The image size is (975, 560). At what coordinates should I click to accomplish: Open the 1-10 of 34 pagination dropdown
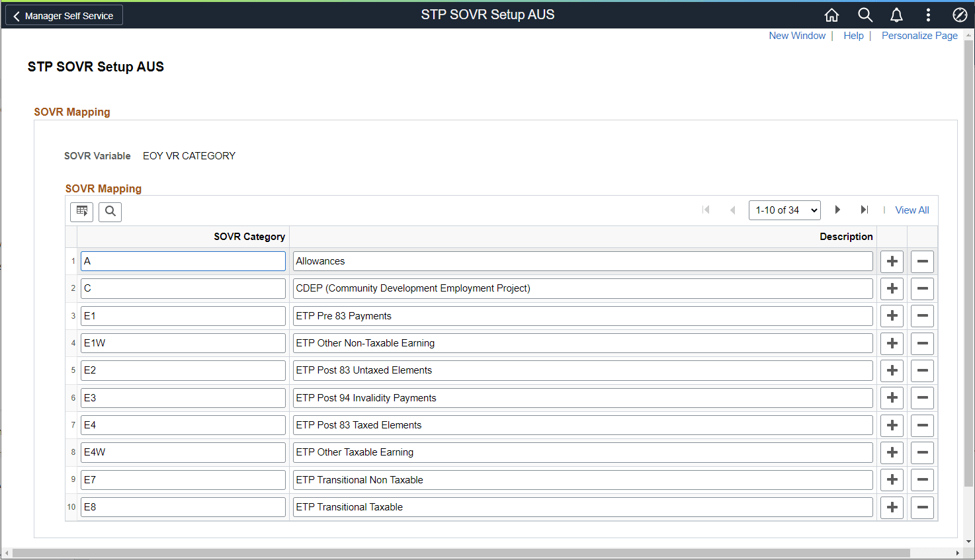[x=784, y=210]
